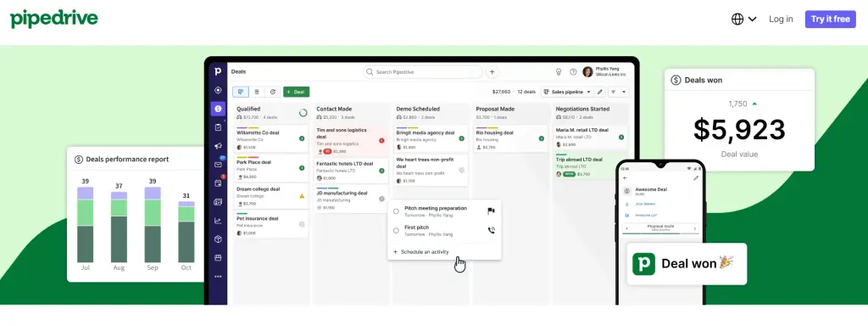Click the Qualified column progress ring

point(303,113)
